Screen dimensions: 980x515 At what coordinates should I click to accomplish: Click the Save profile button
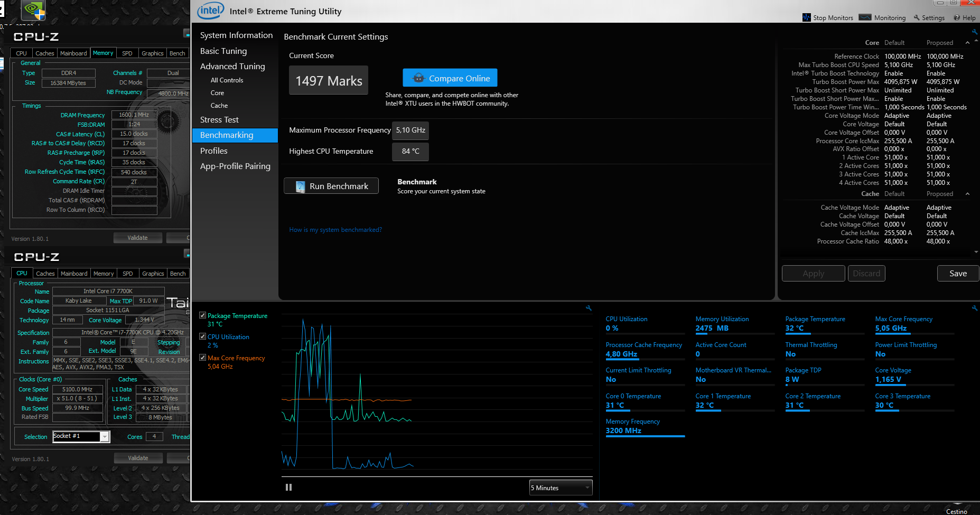point(958,274)
